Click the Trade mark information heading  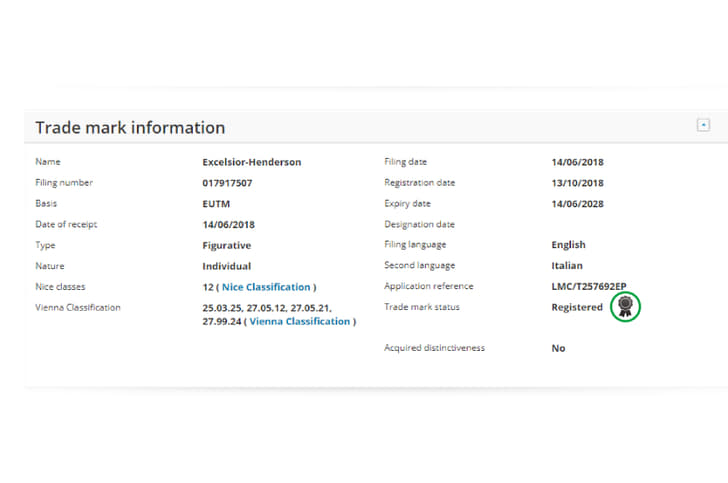point(130,128)
